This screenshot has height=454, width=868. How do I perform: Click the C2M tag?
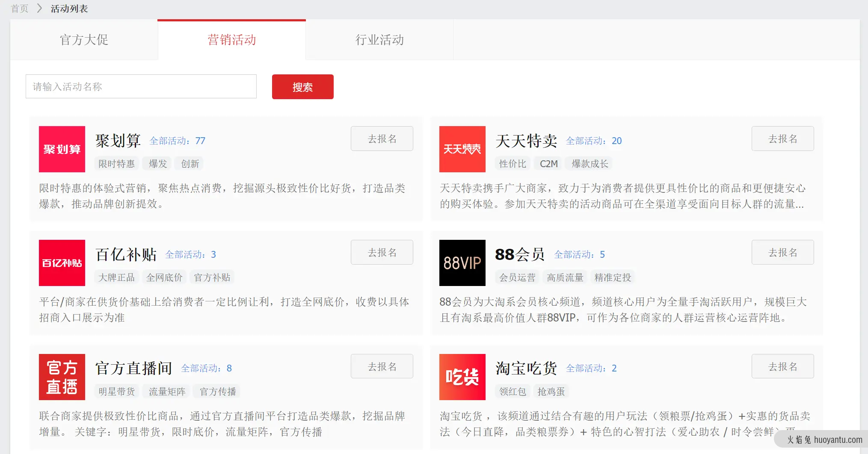[549, 164]
